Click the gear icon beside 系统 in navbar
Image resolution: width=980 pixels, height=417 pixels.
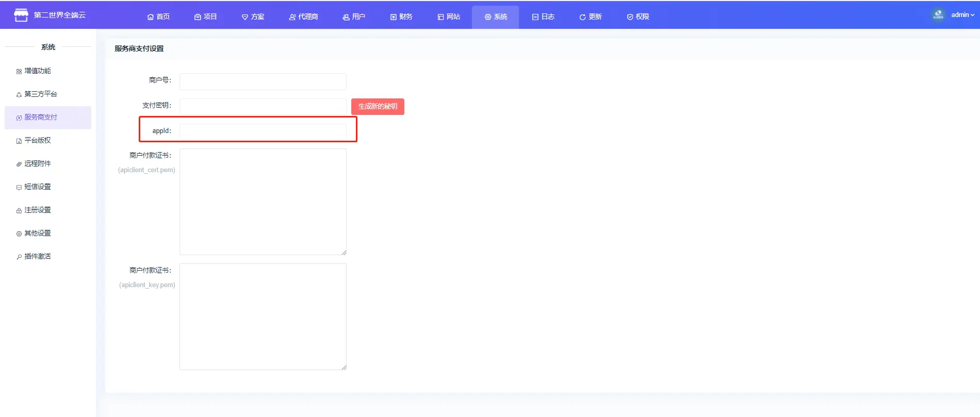[x=487, y=17]
